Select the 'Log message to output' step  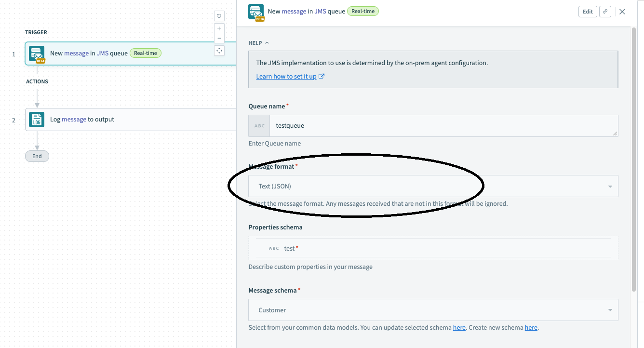click(x=131, y=120)
